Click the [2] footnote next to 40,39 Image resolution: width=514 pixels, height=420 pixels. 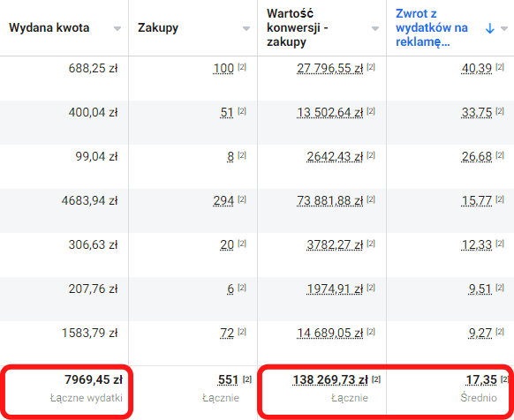pos(500,67)
